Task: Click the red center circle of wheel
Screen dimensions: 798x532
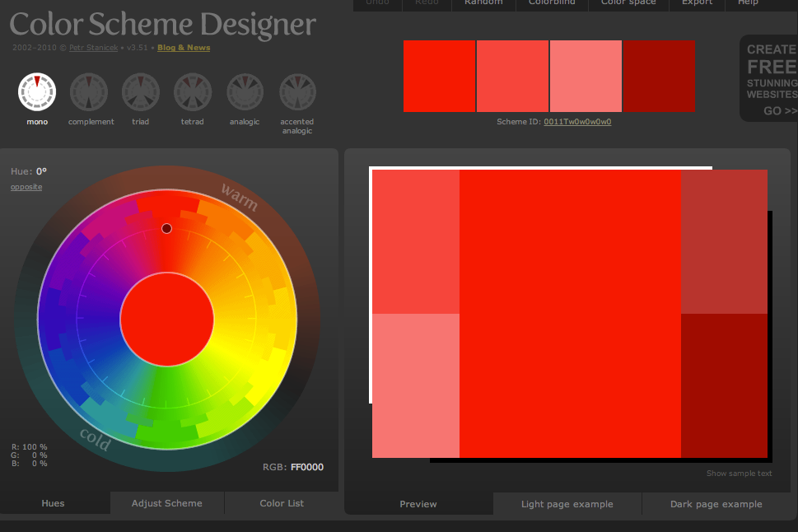Action: click(x=167, y=320)
